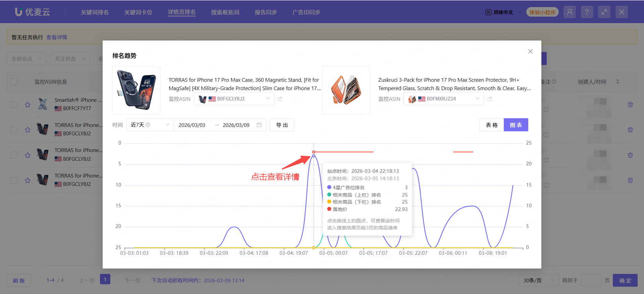Click the Zuskruci screen protector product thumbnail
This screenshot has width=644, height=294.
(x=346, y=90)
